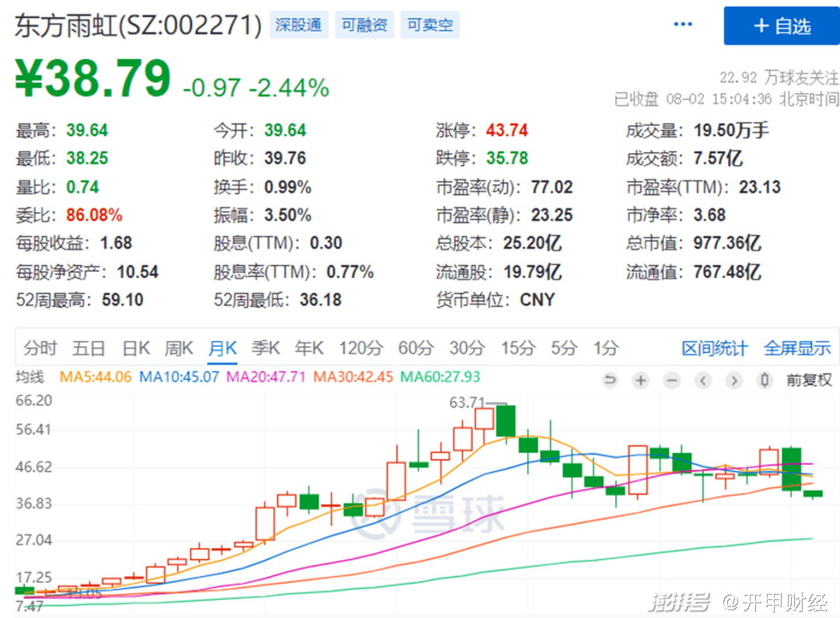Click MA5:44.06 indicator
Screen dimensions: 840x618
96,377
